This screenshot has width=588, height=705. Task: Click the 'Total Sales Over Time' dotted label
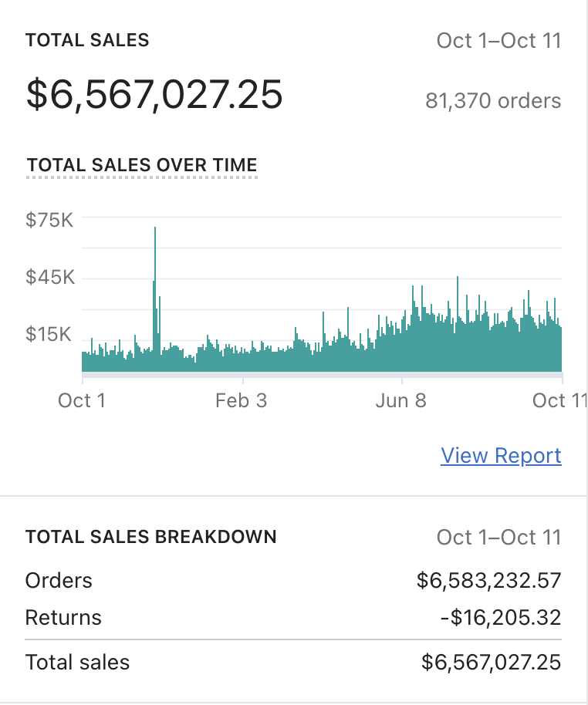tap(142, 166)
